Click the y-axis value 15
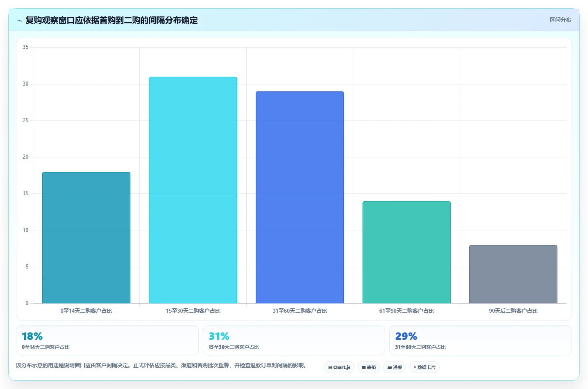Image resolution: width=588 pixels, height=389 pixels. [x=25, y=193]
